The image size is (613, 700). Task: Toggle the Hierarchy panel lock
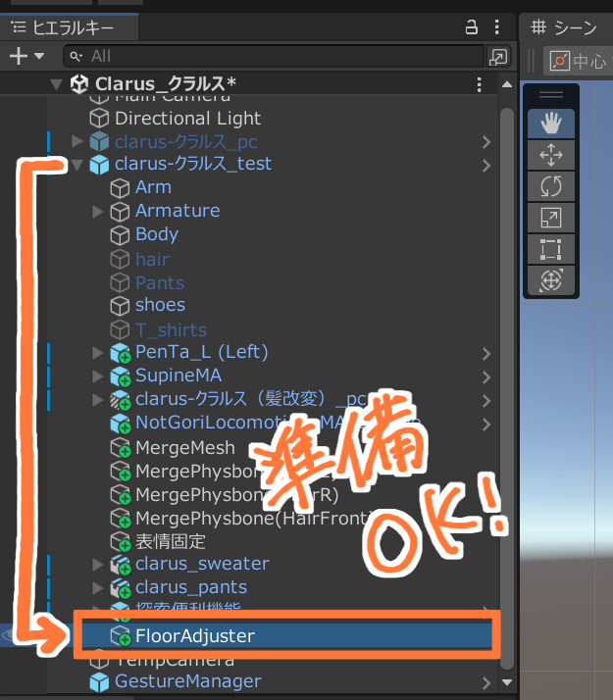472,27
